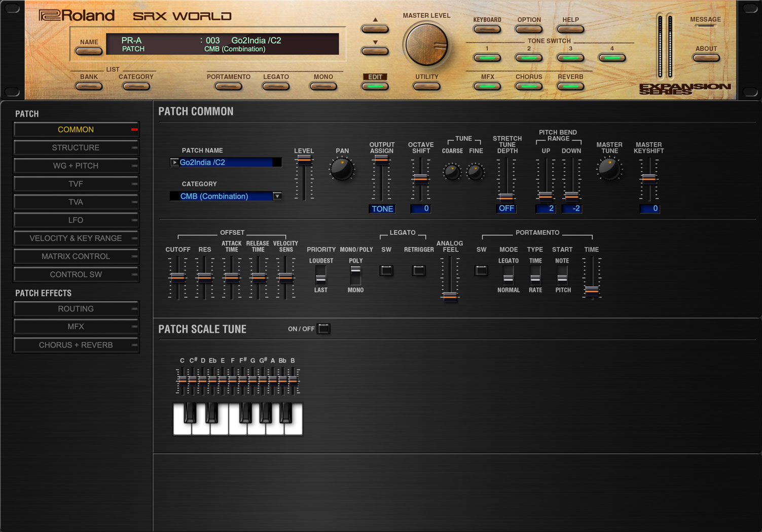Open the Common patch tab
Image resolution: width=762 pixels, height=532 pixels.
pos(76,130)
